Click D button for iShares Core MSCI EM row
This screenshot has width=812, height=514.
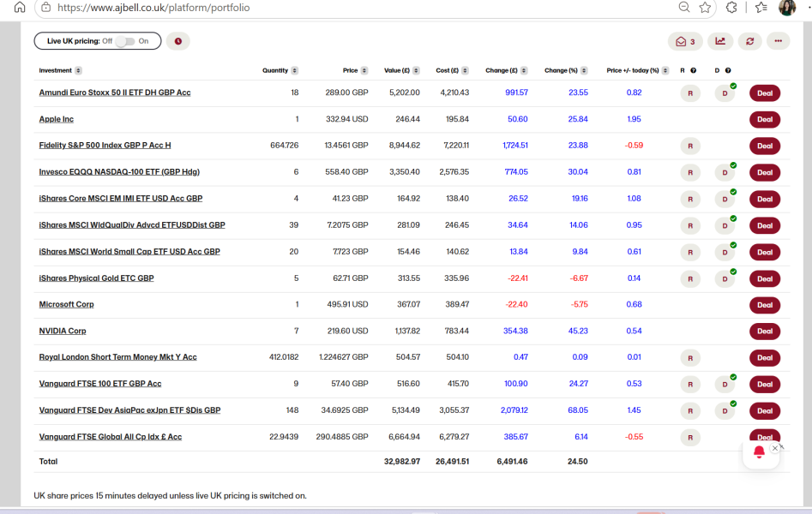(725, 200)
